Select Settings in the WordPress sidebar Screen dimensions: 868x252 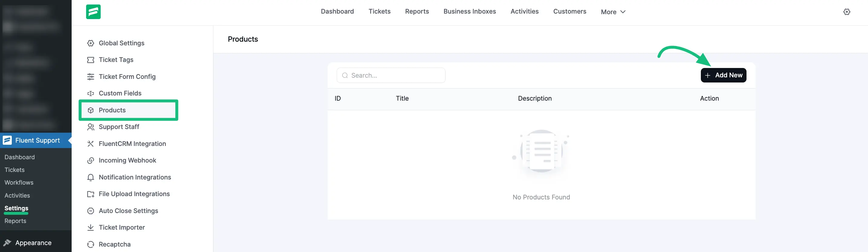(16, 208)
